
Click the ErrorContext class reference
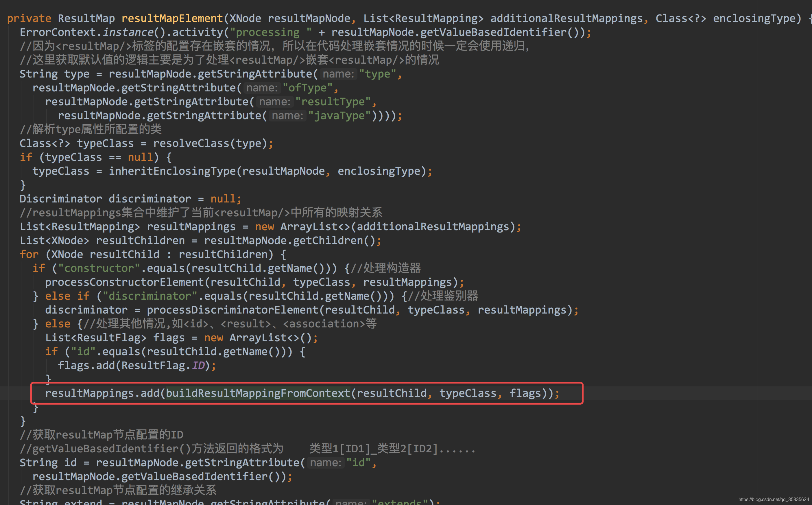(58, 32)
